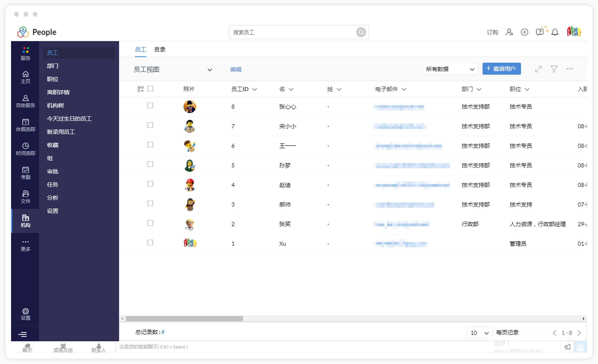Click the 编辑 edit link
The width and height of the screenshot is (598, 364).
pos(236,69)
